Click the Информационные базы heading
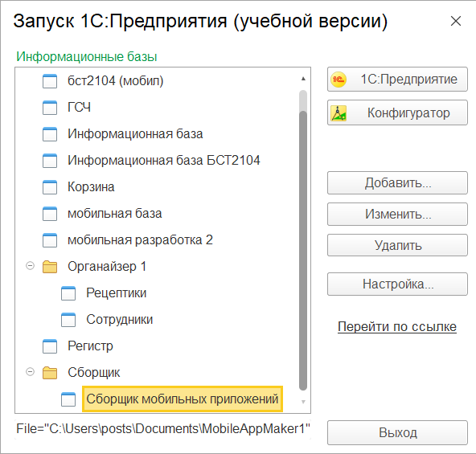 tap(87, 57)
